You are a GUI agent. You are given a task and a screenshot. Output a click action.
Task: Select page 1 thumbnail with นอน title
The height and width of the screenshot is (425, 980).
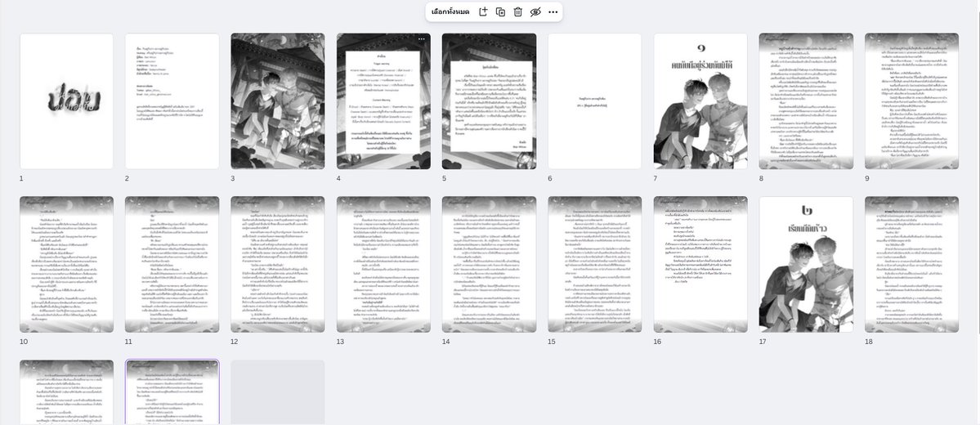(66, 101)
